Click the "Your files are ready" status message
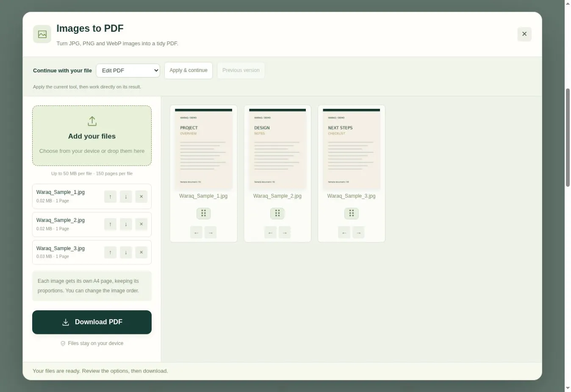This screenshot has height=392, width=571. (x=100, y=371)
